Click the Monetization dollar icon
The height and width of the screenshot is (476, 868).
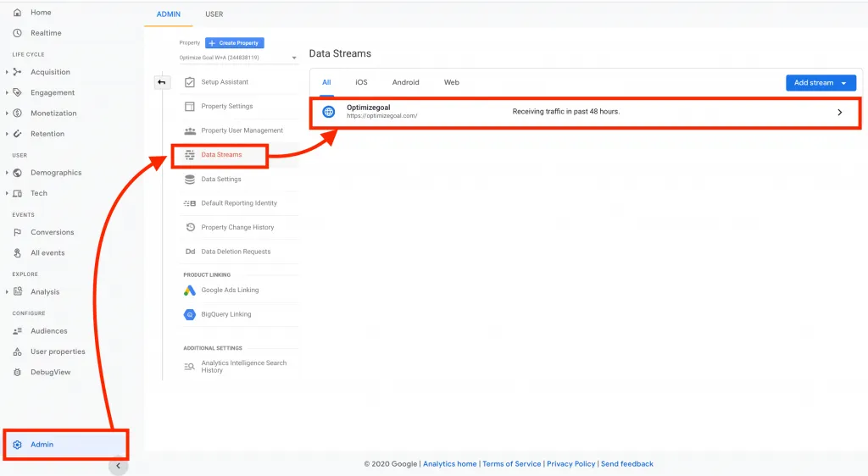tap(17, 113)
